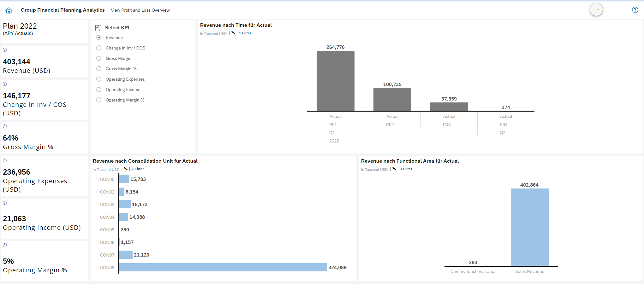Click the 2 Filter link on Consolidation chart

(x=137, y=169)
